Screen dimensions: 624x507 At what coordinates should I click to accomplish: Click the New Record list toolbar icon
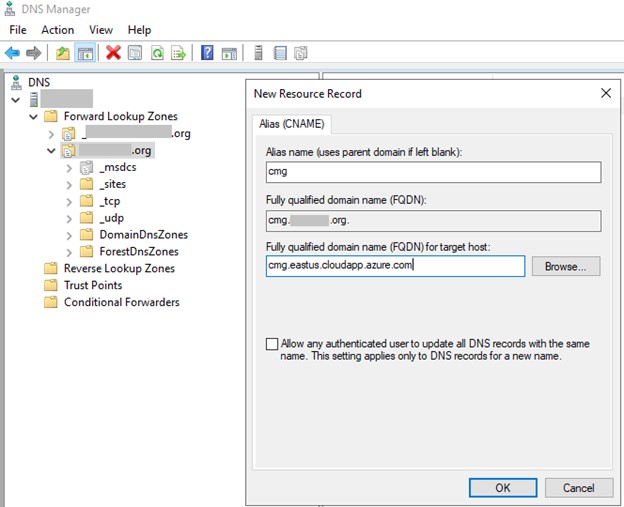(280, 53)
